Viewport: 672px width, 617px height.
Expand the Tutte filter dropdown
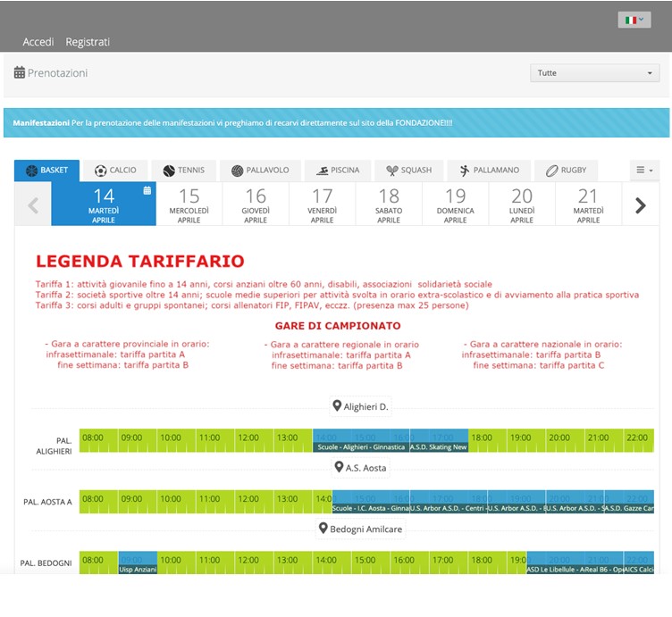click(x=594, y=73)
